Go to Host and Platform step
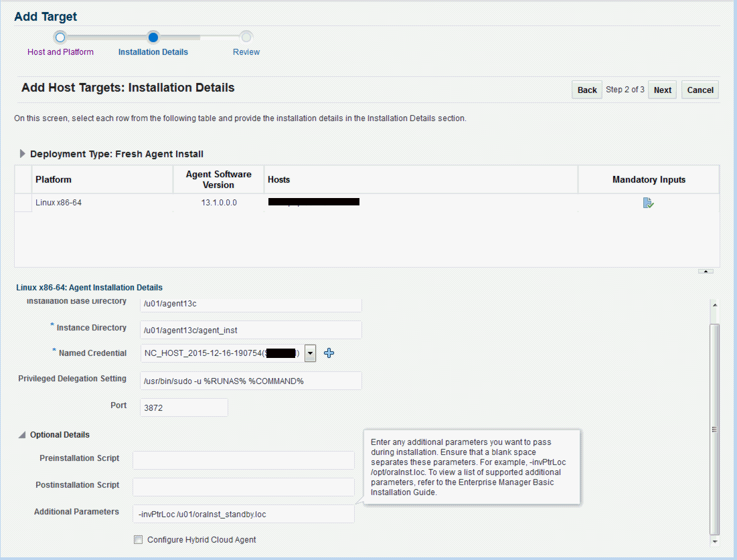737x560 pixels. [x=60, y=52]
